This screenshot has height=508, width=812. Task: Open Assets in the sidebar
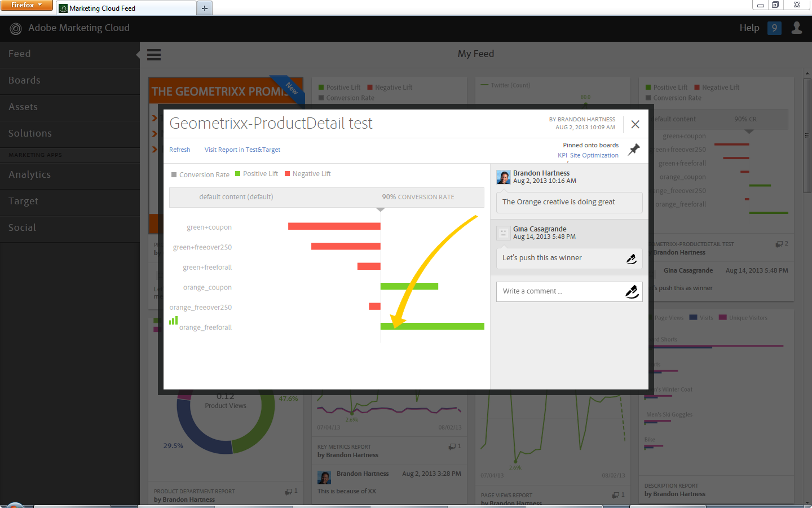pos(70,107)
